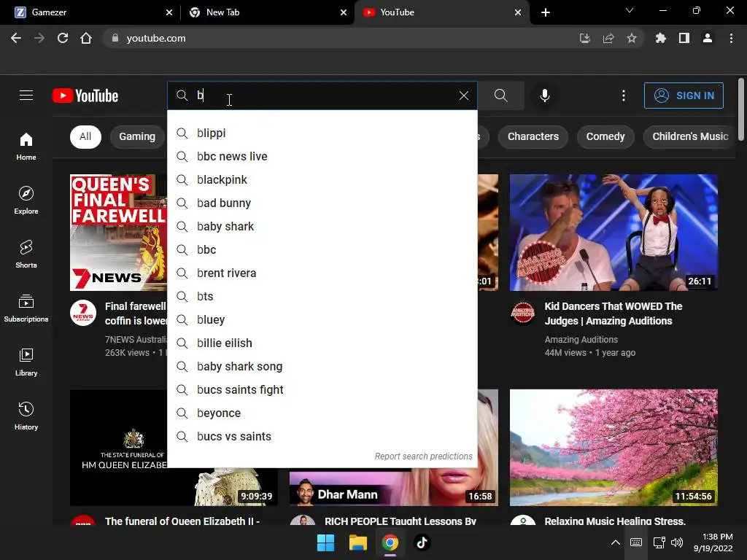Choose the 'bucs saints fight' suggestion

322,389
